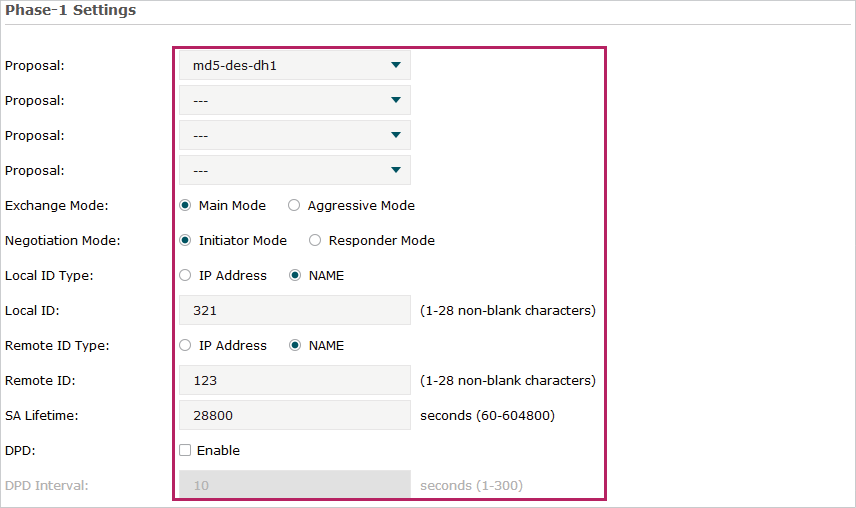Select NAME for Remote ID Type
This screenshot has height=508, width=856.
point(295,346)
